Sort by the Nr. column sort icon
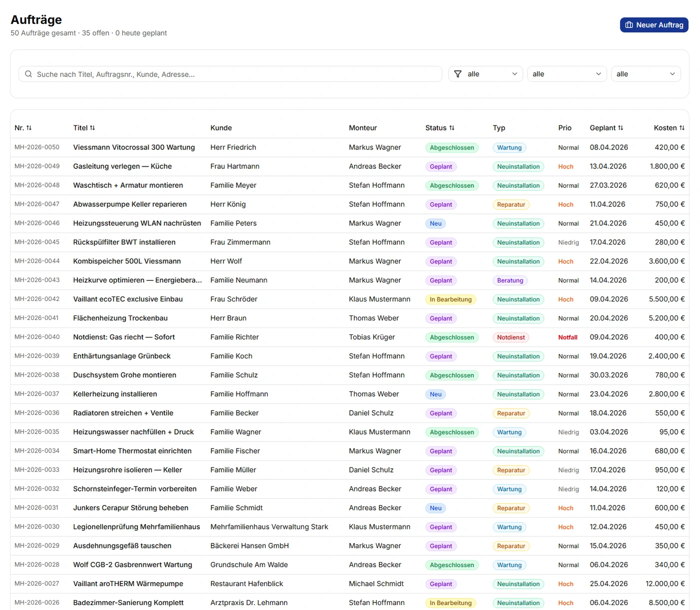Viewport: 700px width, 610px height. (x=29, y=128)
